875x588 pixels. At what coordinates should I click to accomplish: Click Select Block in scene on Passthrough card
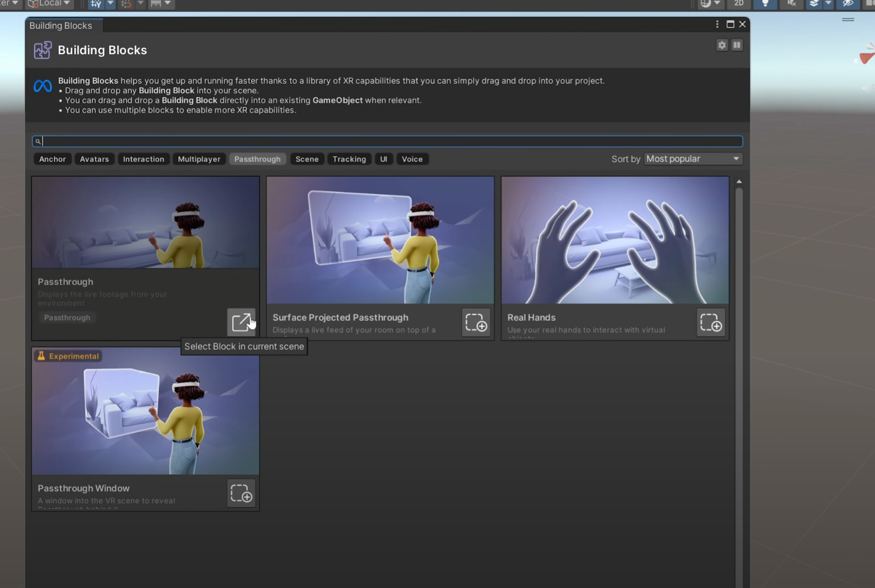click(241, 322)
